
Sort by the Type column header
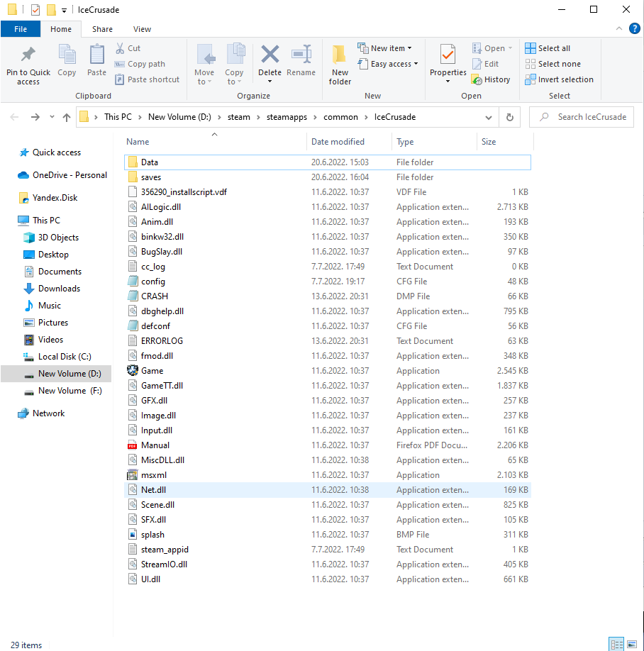click(434, 142)
